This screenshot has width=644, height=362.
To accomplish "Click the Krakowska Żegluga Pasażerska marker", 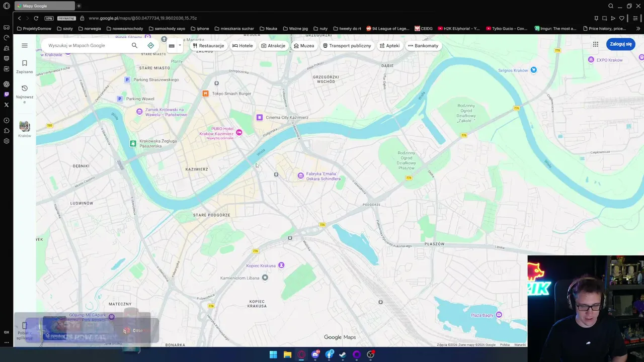I will coord(133,144).
